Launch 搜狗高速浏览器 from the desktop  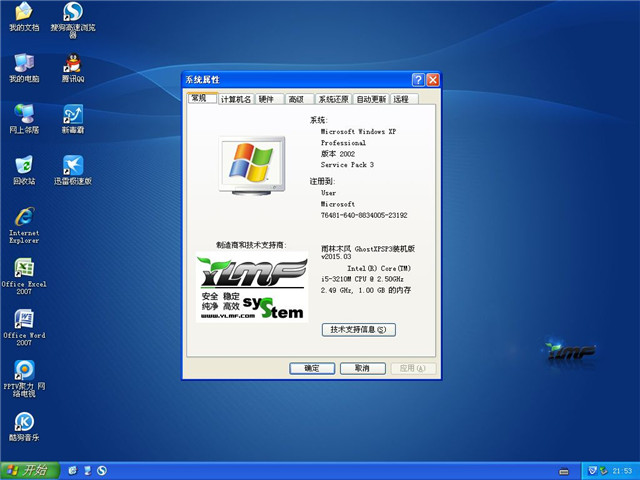(73, 20)
